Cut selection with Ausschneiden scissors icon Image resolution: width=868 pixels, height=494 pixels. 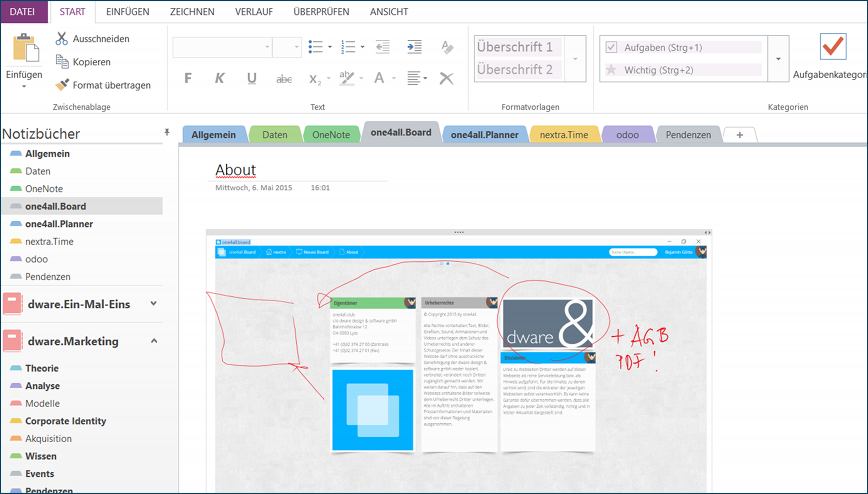coord(62,39)
